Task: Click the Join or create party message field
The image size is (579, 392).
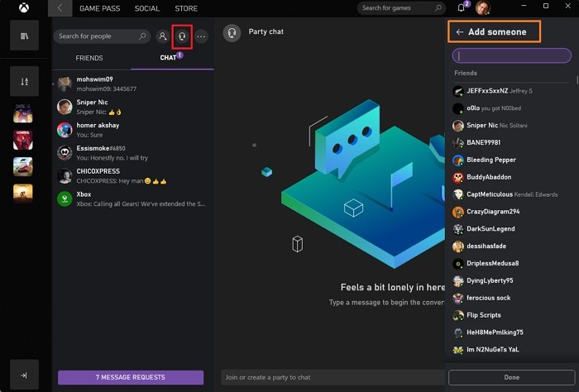Action: tap(333, 377)
